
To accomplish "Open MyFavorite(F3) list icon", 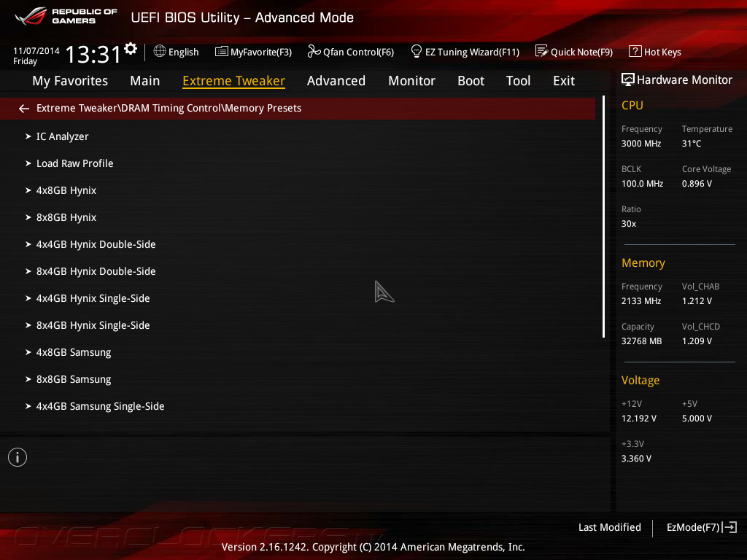I will tap(221, 52).
